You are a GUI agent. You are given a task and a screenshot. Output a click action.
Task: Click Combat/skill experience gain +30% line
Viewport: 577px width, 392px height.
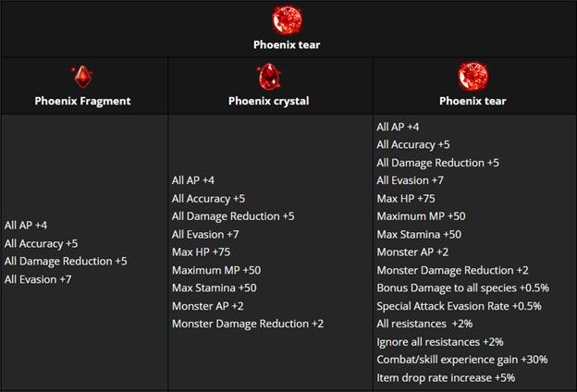[462, 360]
